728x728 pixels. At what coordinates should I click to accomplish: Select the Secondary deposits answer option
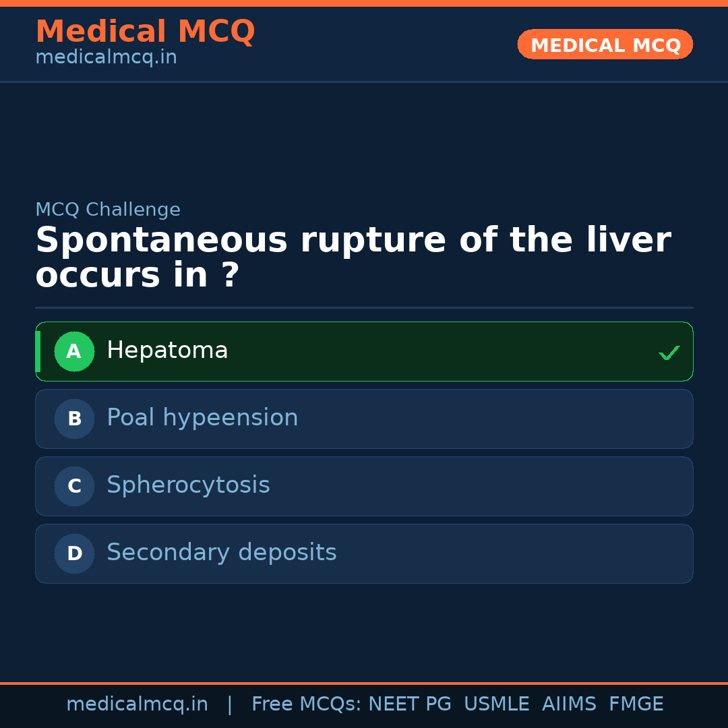(364, 553)
